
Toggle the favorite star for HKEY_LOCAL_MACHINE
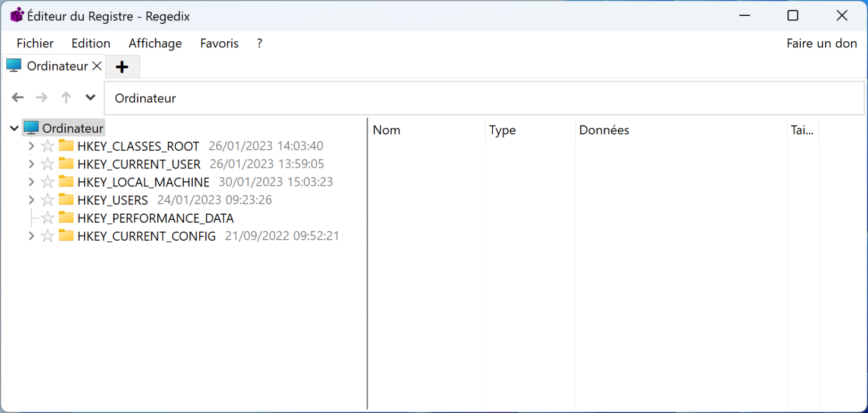[x=47, y=181]
